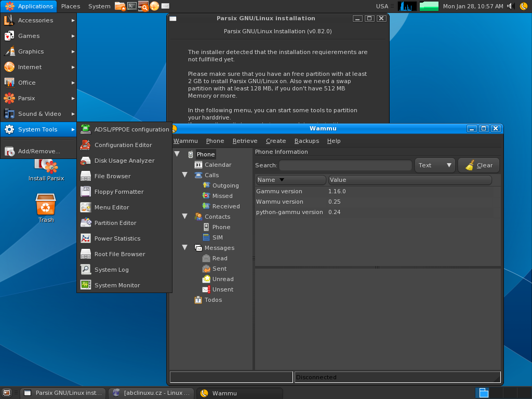Expand the Graphics submenu

point(38,51)
